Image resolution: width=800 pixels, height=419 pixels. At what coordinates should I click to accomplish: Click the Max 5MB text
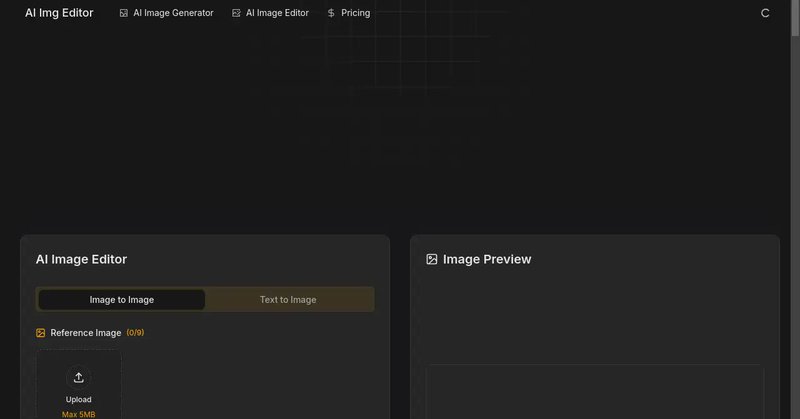coord(79,414)
